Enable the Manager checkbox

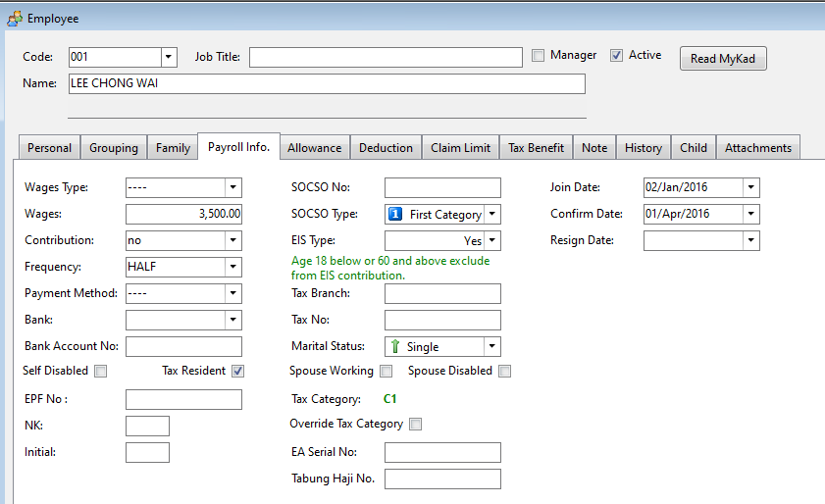(x=538, y=56)
